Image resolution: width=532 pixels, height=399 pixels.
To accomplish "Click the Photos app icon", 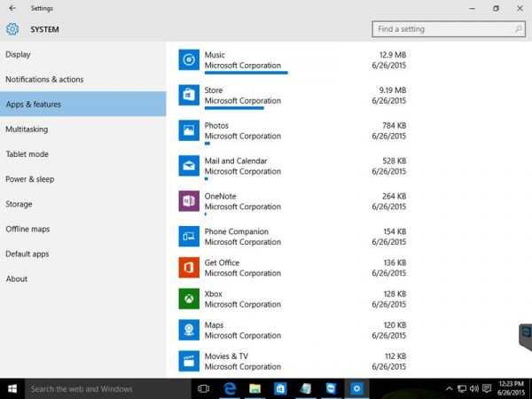I will point(188,130).
